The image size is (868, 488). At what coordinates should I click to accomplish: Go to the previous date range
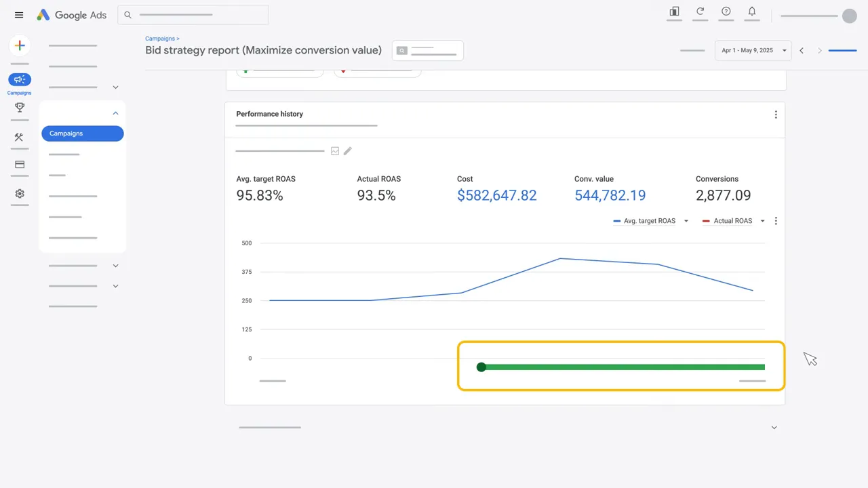[802, 51]
